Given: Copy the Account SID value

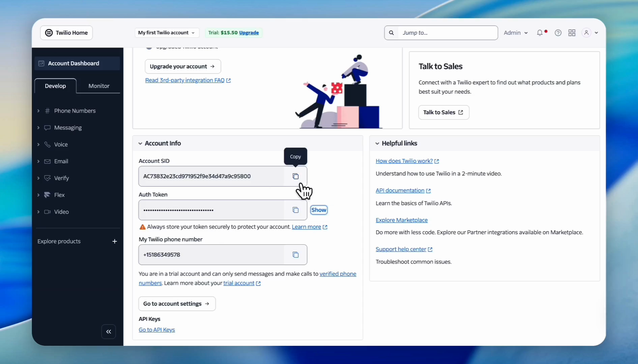Looking at the screenshot, I should (295, 176).
